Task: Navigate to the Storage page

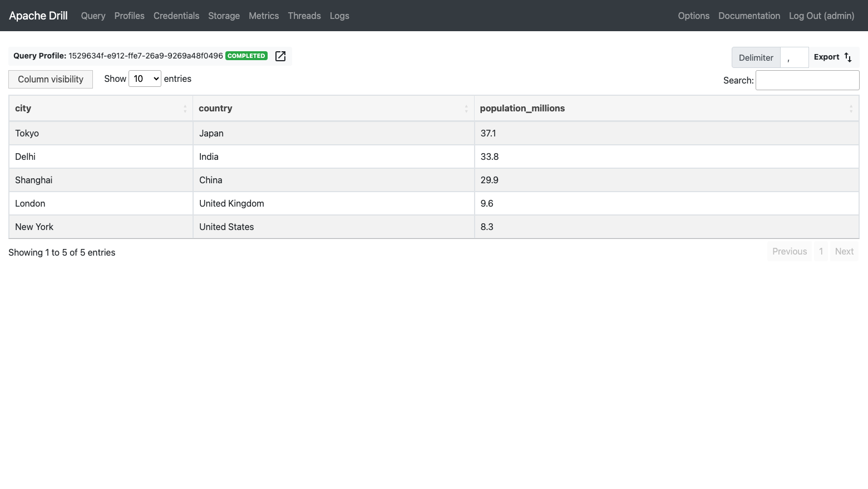Action: click(x=224, y=16)
